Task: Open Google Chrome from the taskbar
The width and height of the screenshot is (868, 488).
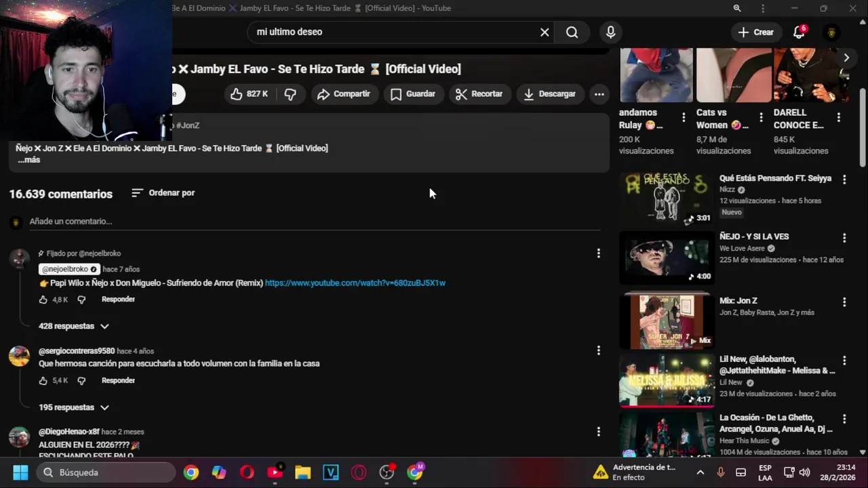Action: 191,472
